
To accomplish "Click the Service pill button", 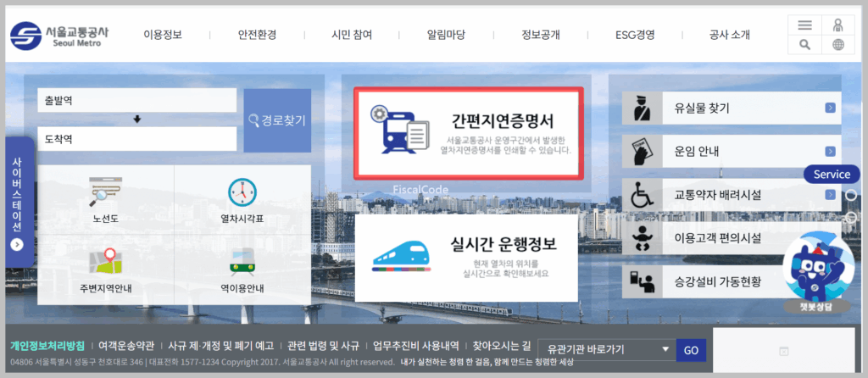I will pos(832,175).
